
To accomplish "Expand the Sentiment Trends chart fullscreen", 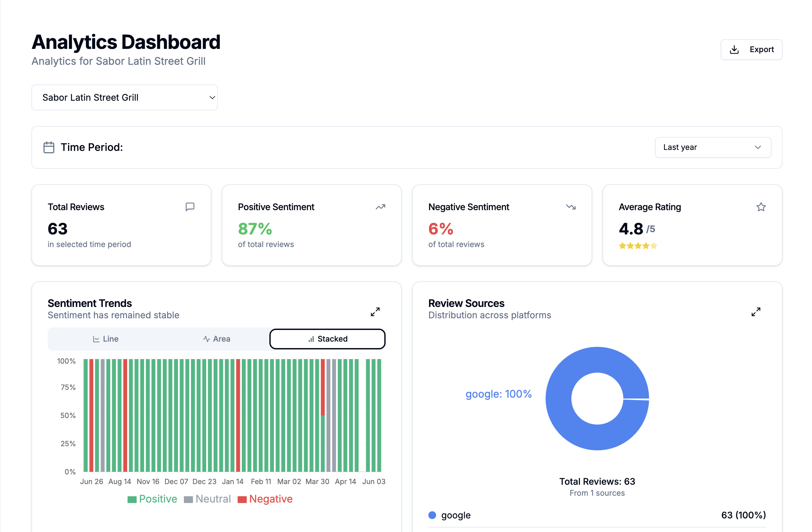I will coord(375,312).
